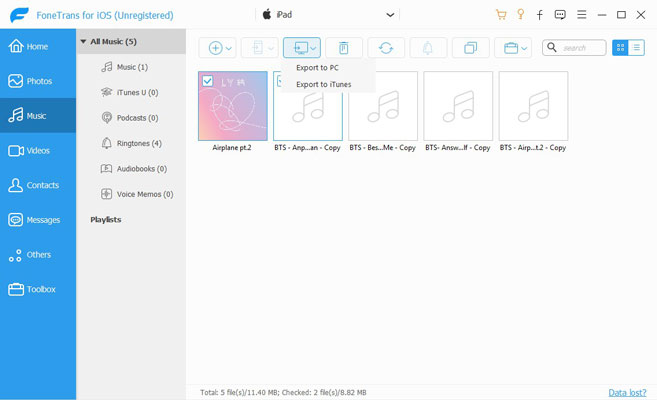
Task: Select the BTS- Answ...lf - Copy thumbnail
Action: tap(458, 106)
